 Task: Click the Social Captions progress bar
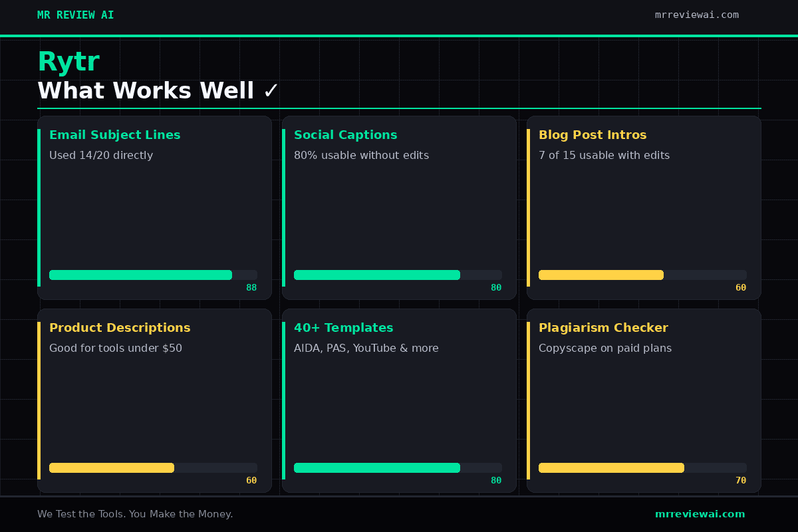[398, 275]
